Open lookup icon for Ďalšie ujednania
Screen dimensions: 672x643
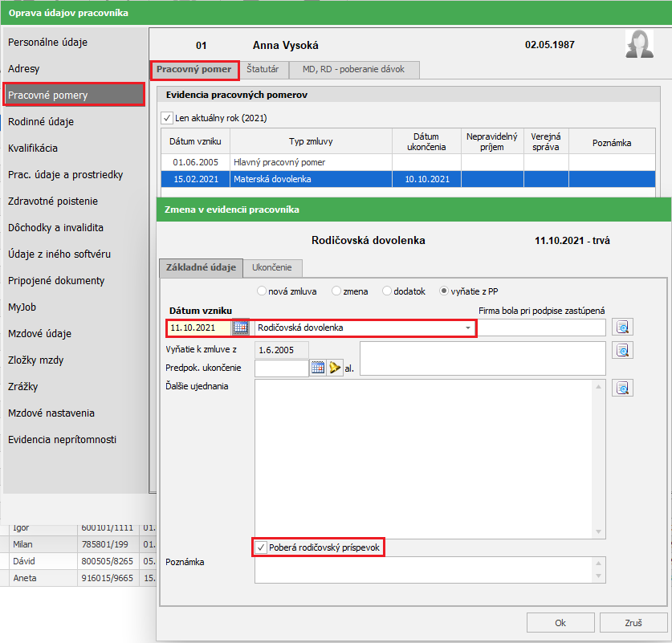(622, 388)
